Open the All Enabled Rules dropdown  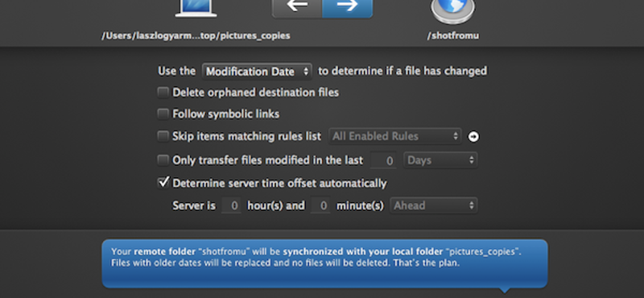[395, 136]
